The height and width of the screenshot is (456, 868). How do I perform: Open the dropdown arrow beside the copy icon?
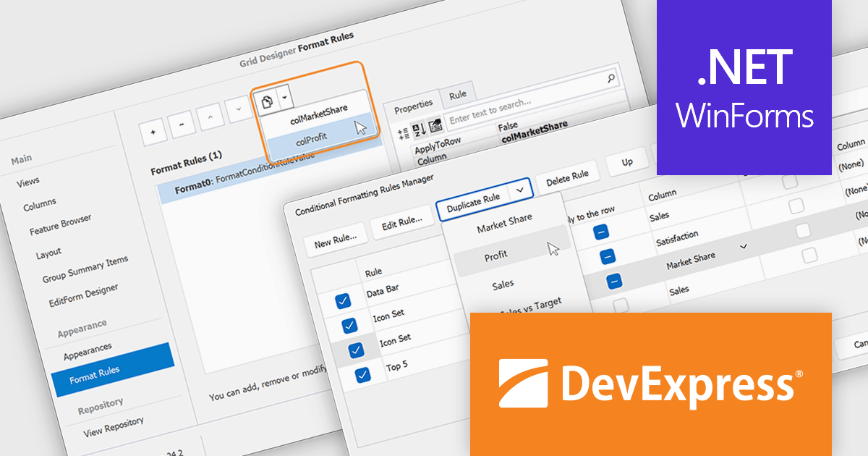click(x=286, y=97)
